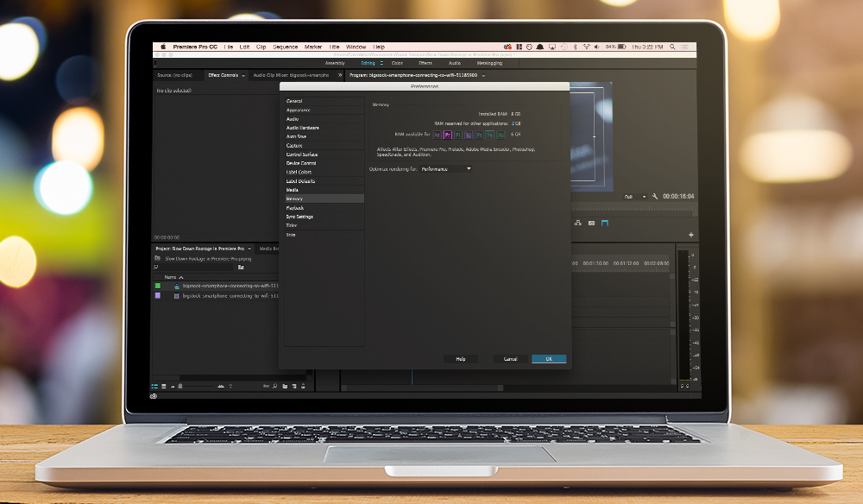Open the Optimize rendering for dropdown
Viewport: 863px width, 504px height.
coord(449,168)
